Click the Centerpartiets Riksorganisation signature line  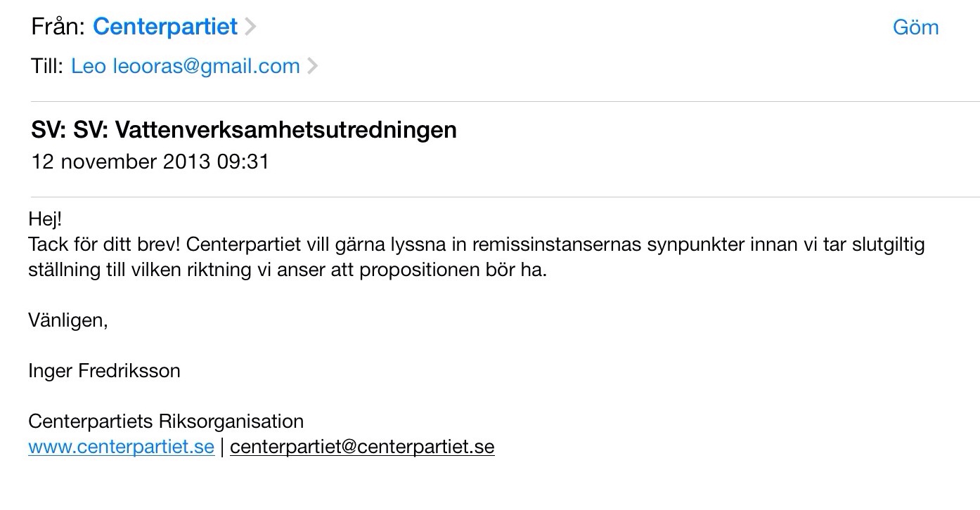click(166, 421)
